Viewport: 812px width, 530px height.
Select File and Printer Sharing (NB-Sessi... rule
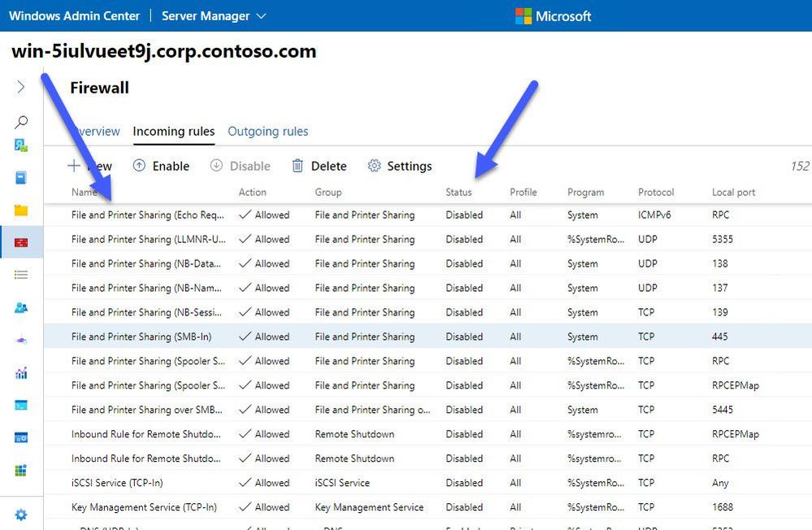coord(428,312)
